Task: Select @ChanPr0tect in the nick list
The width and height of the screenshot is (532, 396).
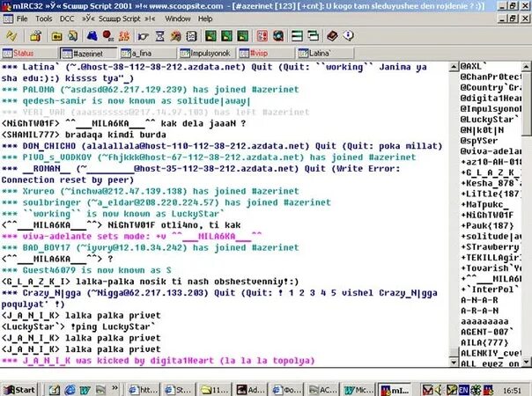Action: [490, 77]
